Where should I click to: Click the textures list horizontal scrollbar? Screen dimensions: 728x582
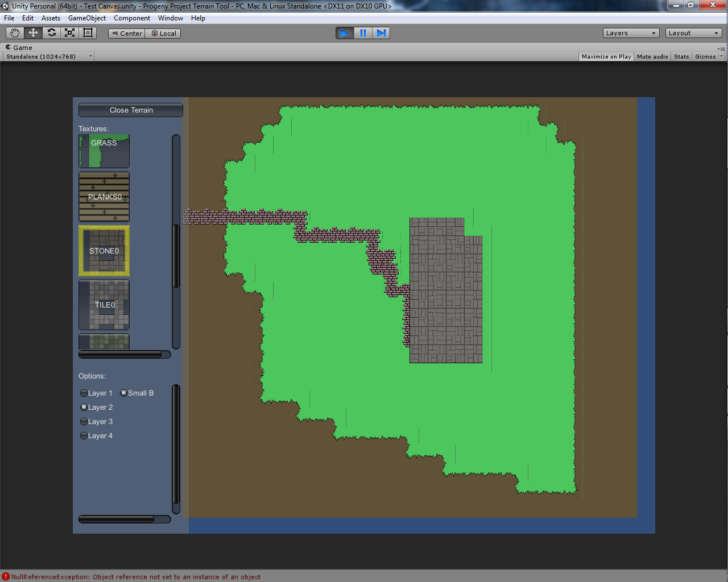(125, 355)
